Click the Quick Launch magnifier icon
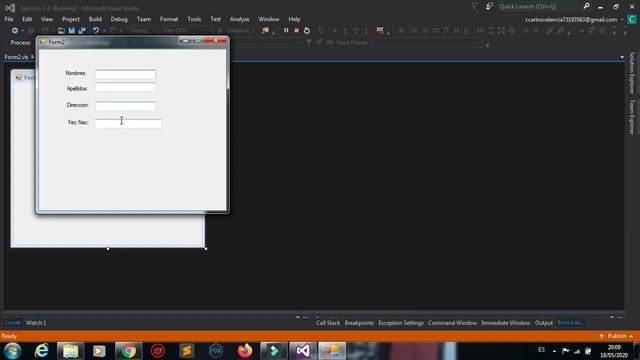This screenshot has width=640, height=360. [x=587, y=6]
